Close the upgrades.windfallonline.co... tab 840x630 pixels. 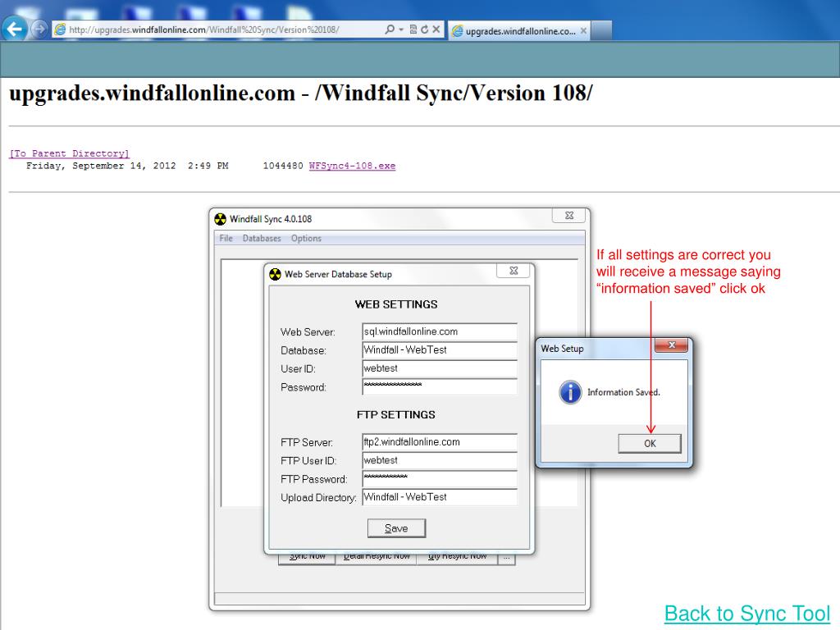[583, 31]
